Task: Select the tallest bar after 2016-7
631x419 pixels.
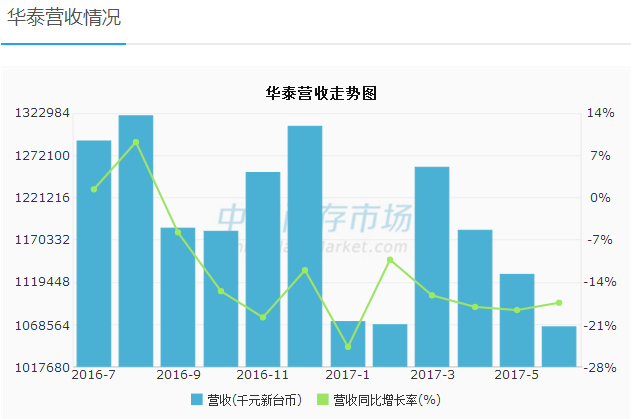Action: [x=136, y=241]
